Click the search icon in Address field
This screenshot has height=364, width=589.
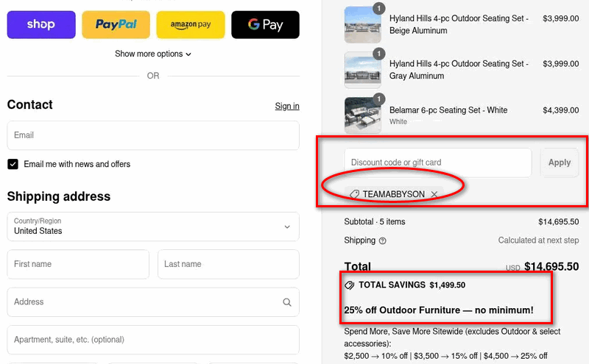click(286, 302)
